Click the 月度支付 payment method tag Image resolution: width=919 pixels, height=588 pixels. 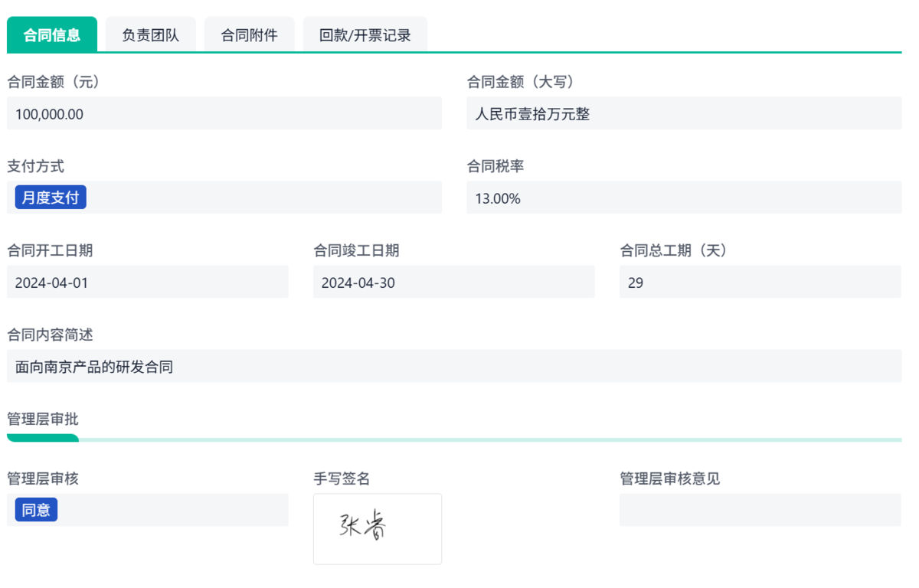pos(51,198)
